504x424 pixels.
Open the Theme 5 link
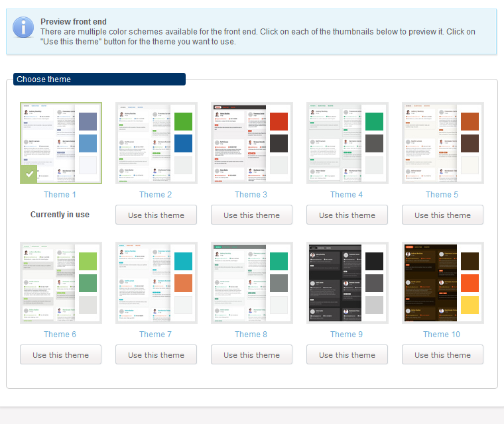[442, 195]
